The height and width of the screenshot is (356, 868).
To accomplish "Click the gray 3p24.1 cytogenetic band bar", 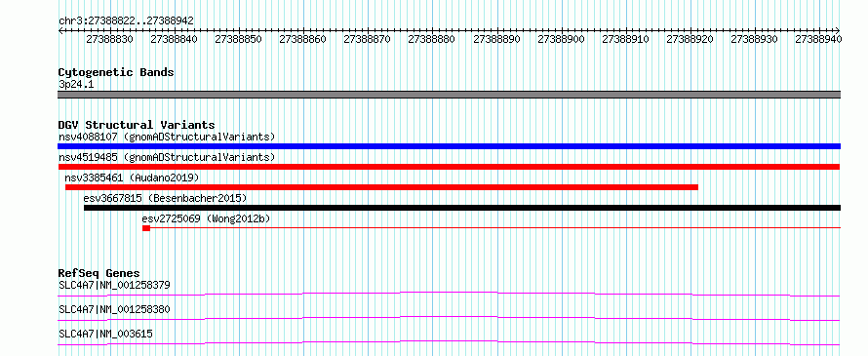I will coord(449,95).
